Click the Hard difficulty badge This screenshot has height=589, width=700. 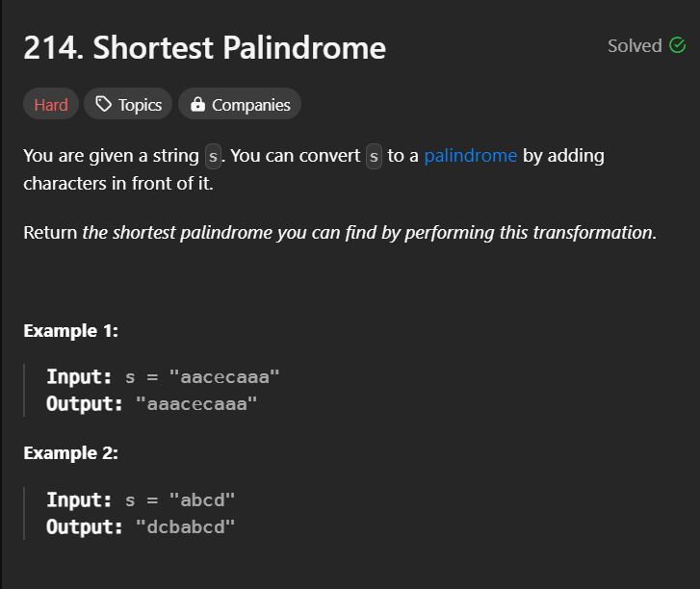[x=51, y=104]
